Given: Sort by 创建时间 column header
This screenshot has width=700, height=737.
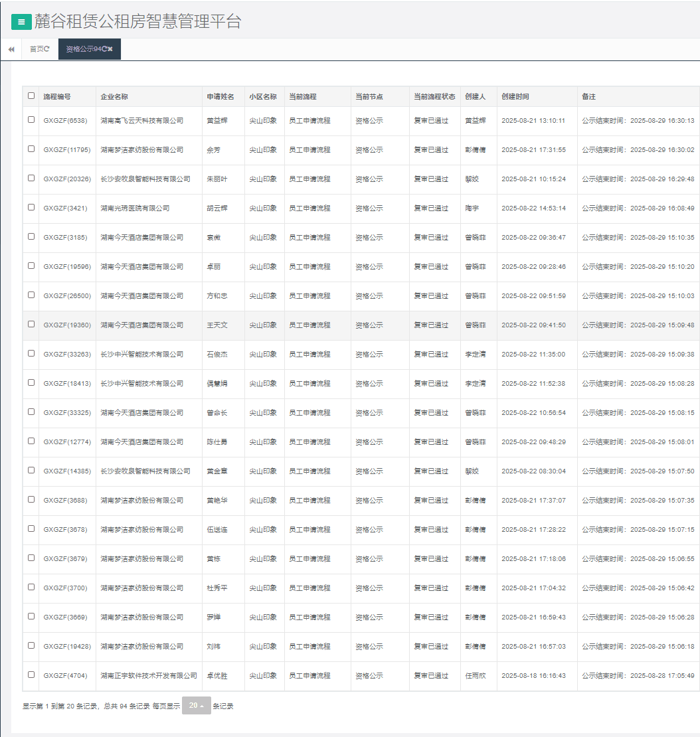Looking at the screenshot, I should (515, 97).
